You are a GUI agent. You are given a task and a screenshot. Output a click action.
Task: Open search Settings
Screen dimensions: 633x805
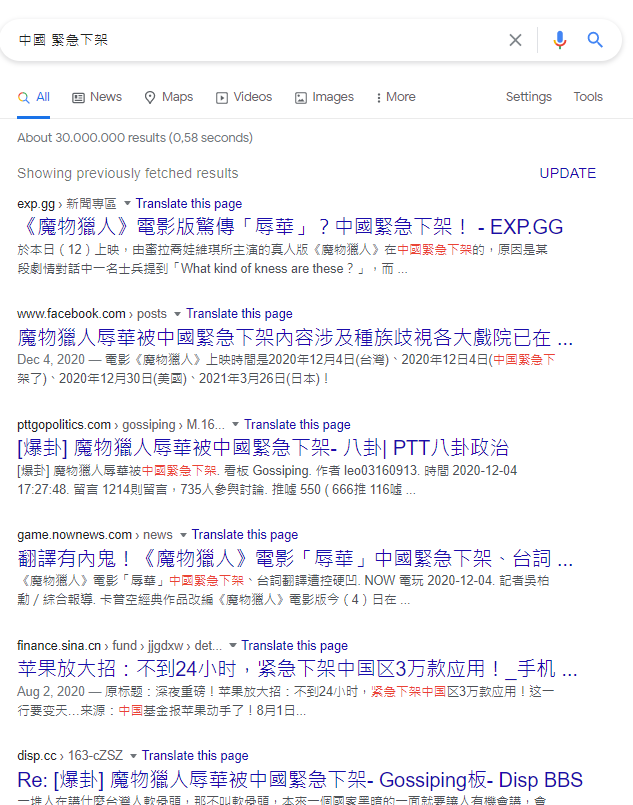(x=528, y=97)
